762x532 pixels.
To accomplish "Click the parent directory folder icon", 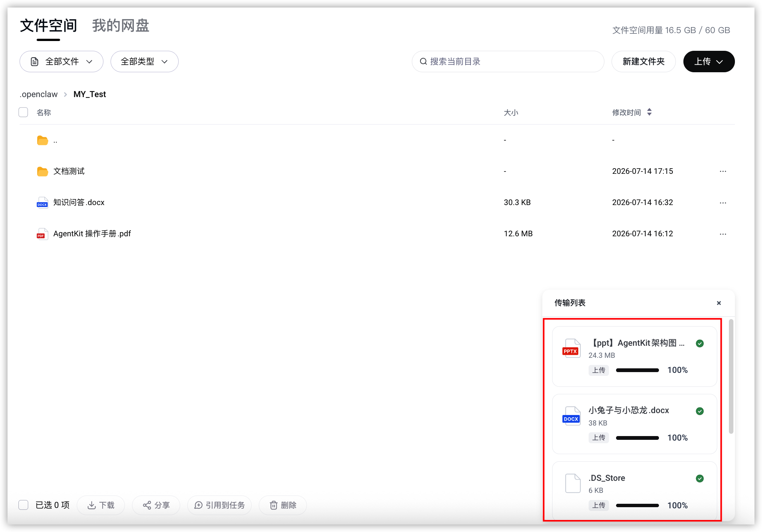I will 43,140.
